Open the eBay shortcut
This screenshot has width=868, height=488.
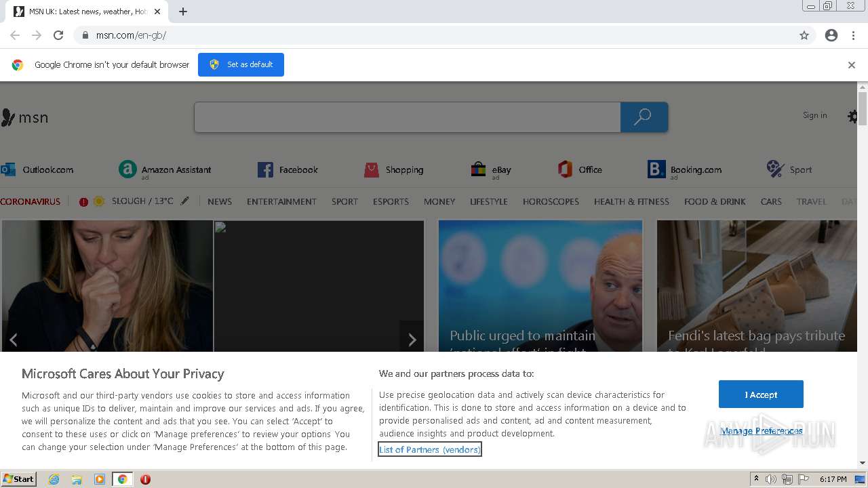tap(491, 170)
